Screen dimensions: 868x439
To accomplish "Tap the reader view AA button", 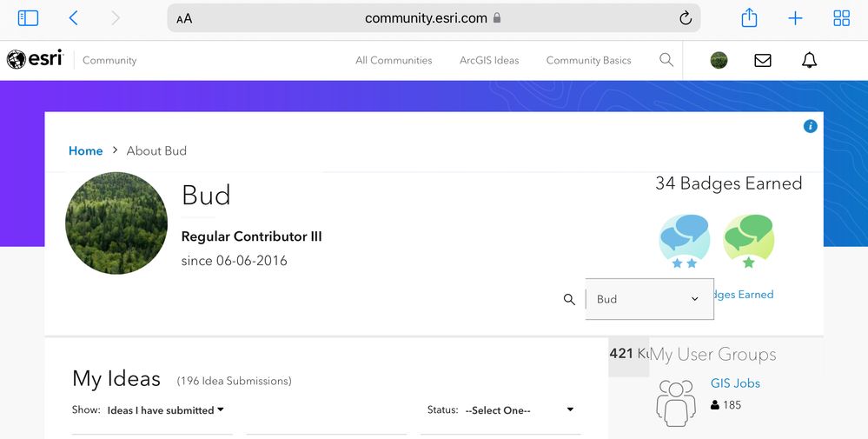I will point(184,18).
